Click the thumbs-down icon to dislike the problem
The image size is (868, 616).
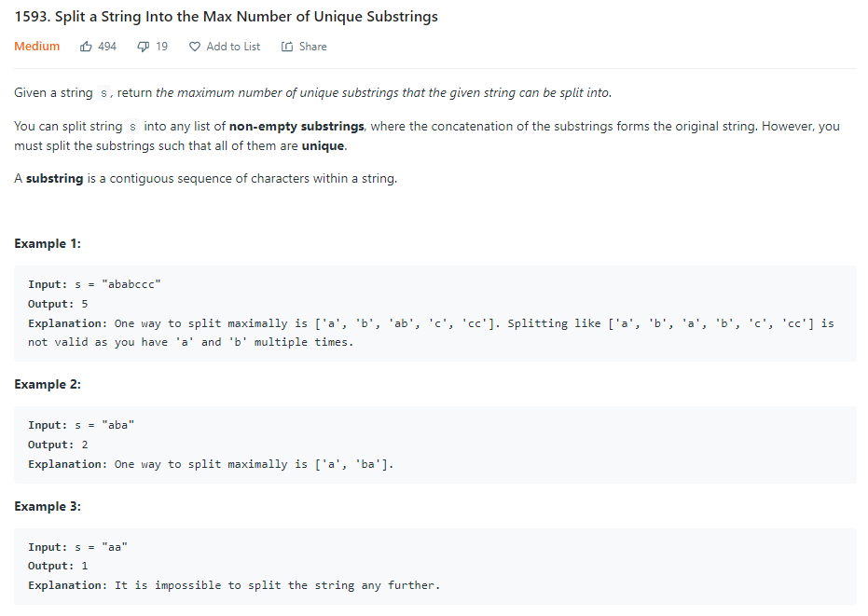(142, 46)
